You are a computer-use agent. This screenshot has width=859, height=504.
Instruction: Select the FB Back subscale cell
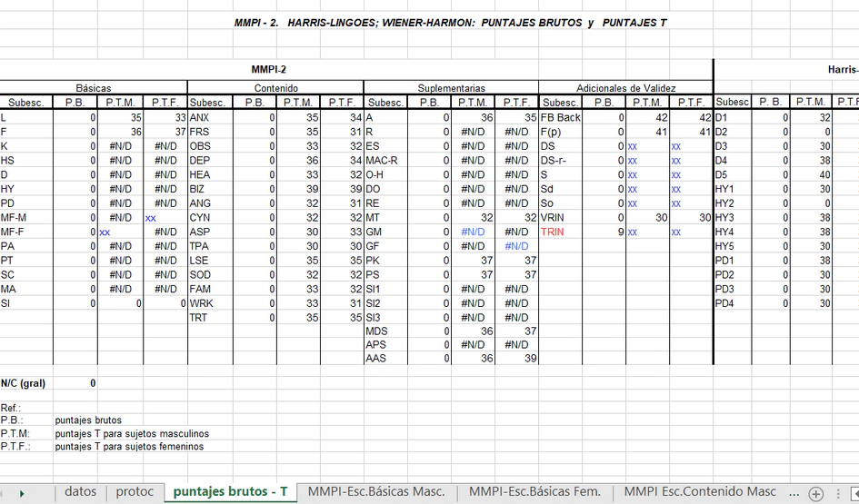(561, 118)
